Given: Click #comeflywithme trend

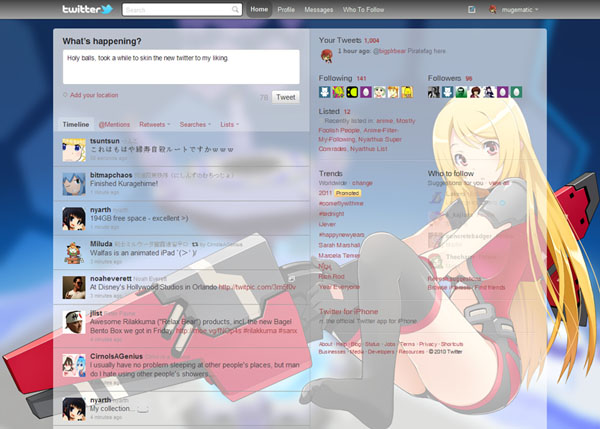Looking at the screenshot, I should (x=341, y=204).
